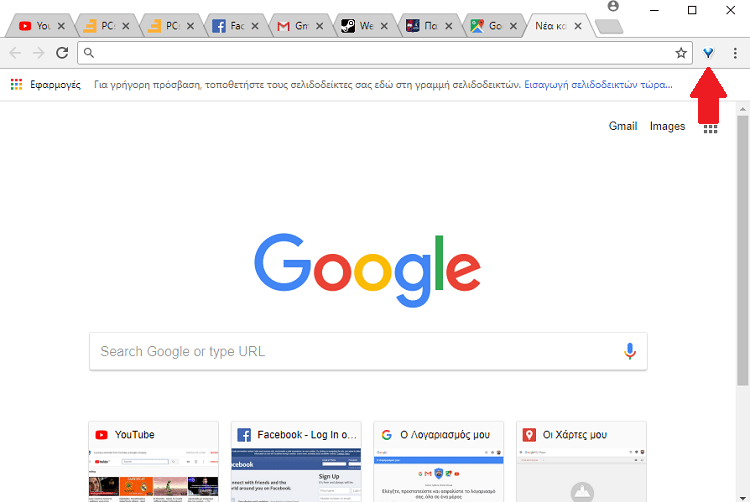This screenshot has width=750, height=502.
Task: Close the first PC tab
Action: click(x=126, y=26)
